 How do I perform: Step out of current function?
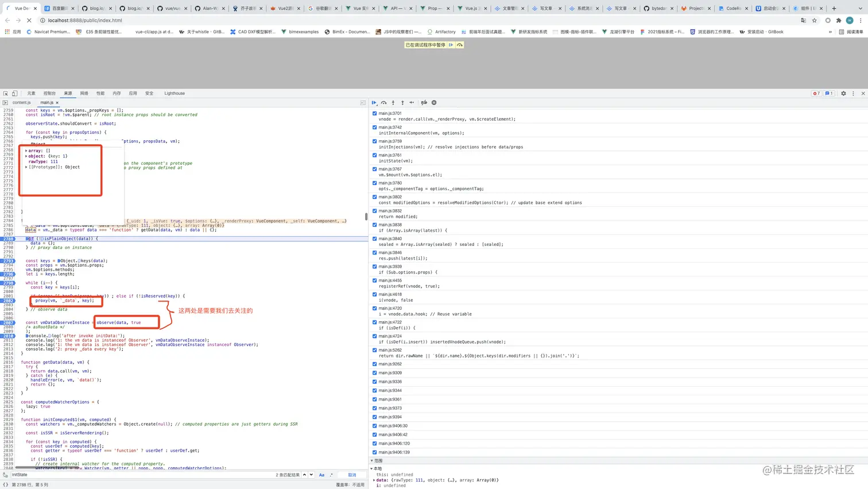point(402,103)
